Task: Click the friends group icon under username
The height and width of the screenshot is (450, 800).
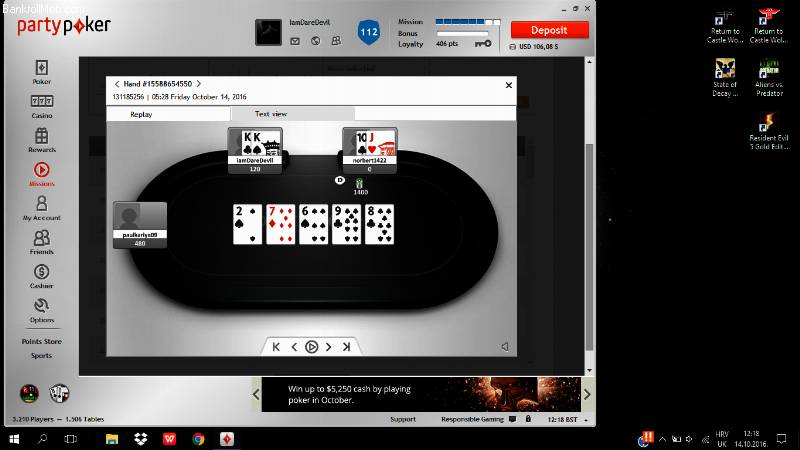Action: [x=336, y=41]
